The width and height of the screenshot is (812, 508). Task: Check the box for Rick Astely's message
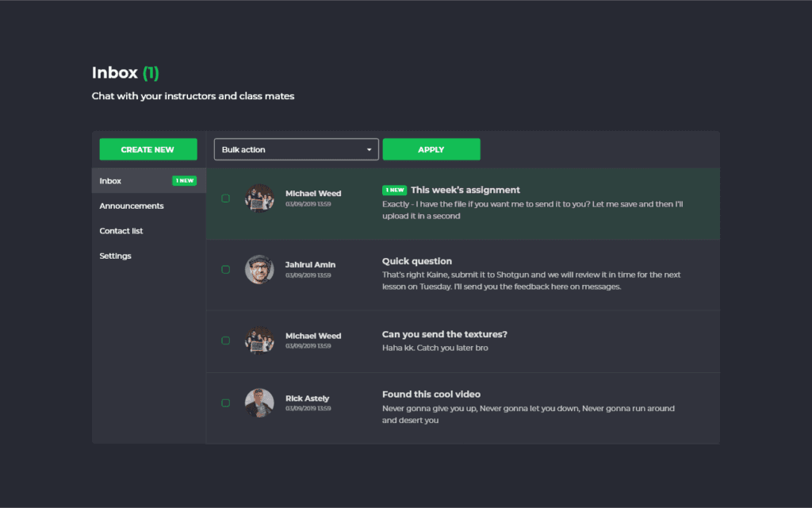pyautogui.click(x=226, y=403)
